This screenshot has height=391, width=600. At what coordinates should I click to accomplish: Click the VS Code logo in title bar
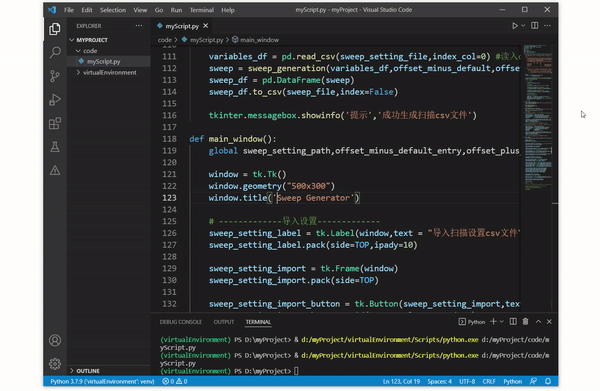coord(52,10)
